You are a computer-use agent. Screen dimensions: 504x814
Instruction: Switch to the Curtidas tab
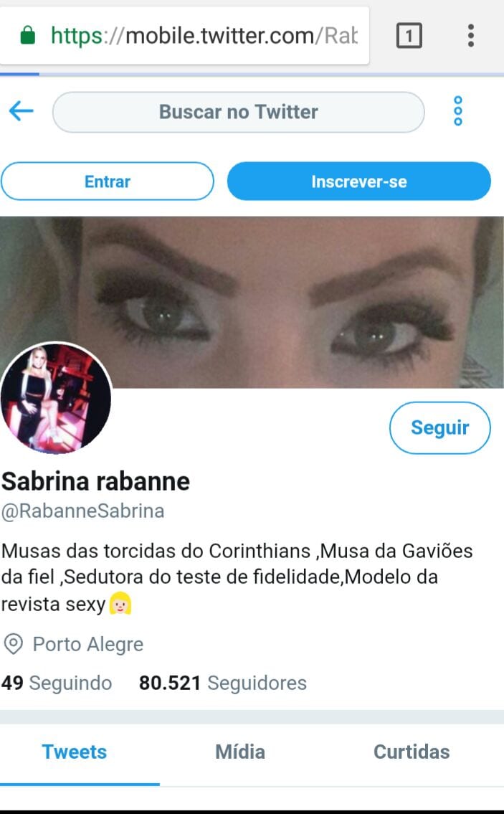[412, 752]
